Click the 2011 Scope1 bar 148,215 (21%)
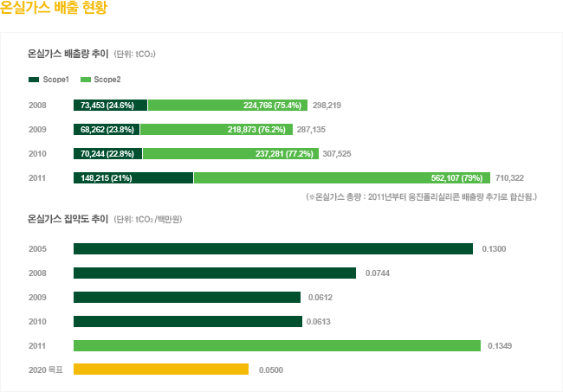The width and height of the screenshot is (563, 392). [133, 178]
